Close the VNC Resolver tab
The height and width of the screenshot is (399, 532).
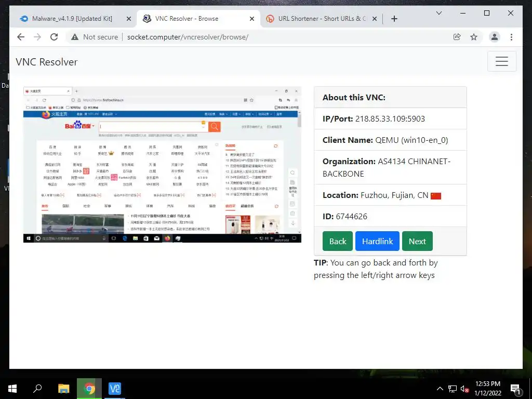(252, 19)
